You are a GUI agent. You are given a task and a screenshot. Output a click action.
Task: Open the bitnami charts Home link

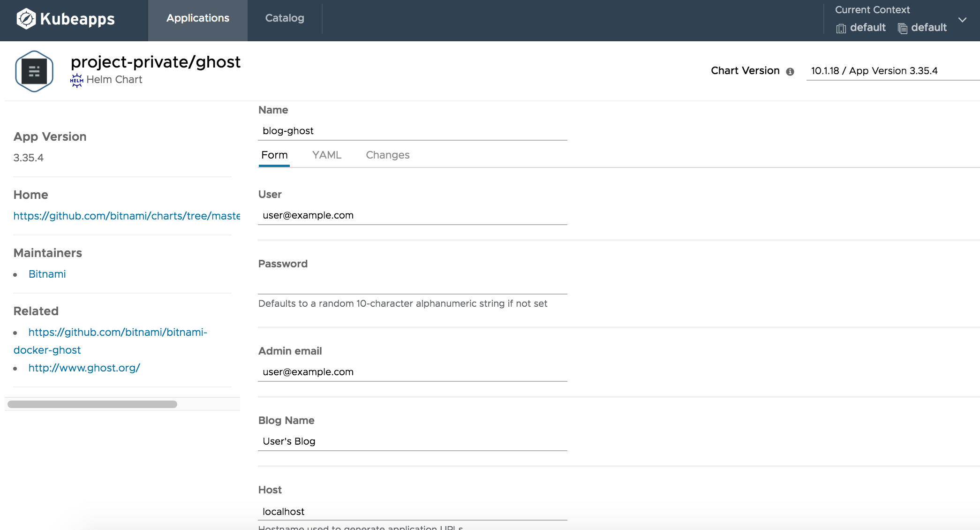point(127,216)
